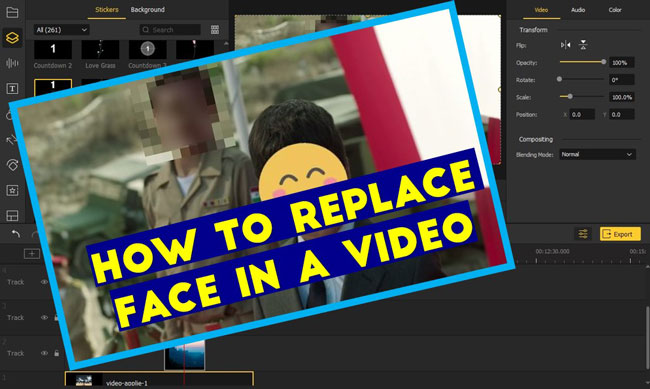
Task: Select the Stickers layers icon in sidebar
Action: pos(12,38)
